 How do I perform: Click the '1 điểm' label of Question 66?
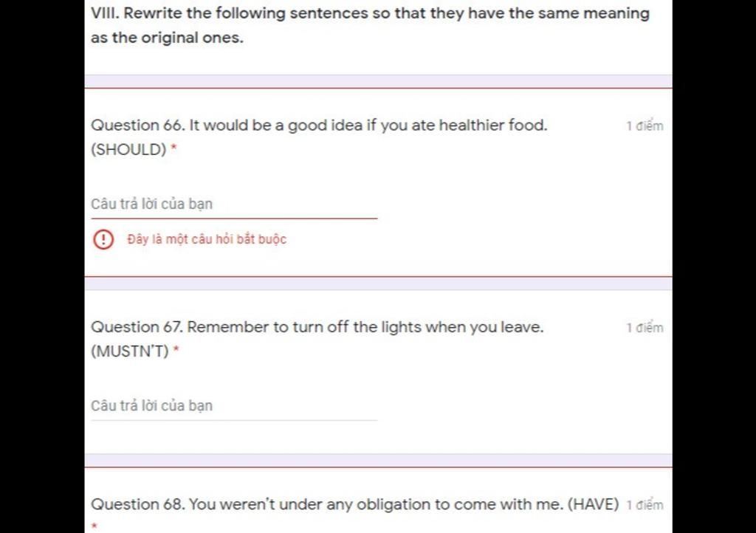(x=645, y=125)
